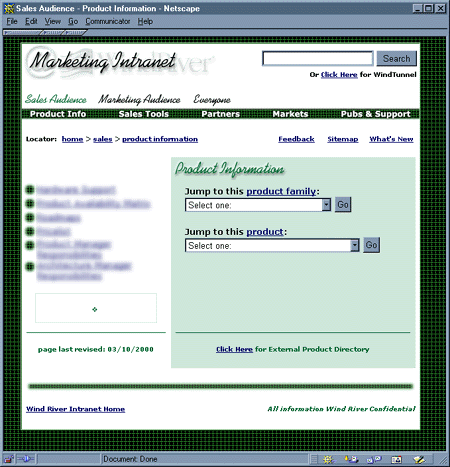Click the component bar grip handle
This screenshot has width=450, height=467.
(x=313, y=459)
